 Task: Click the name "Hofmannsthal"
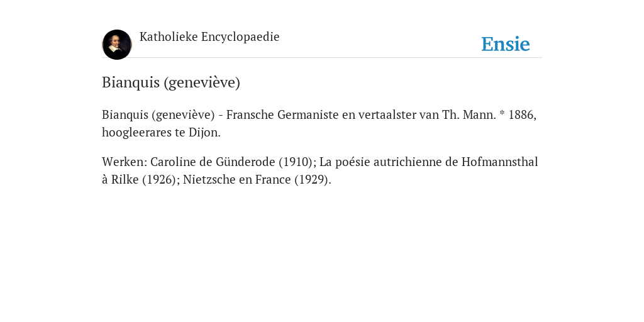(x=499, y=162)
